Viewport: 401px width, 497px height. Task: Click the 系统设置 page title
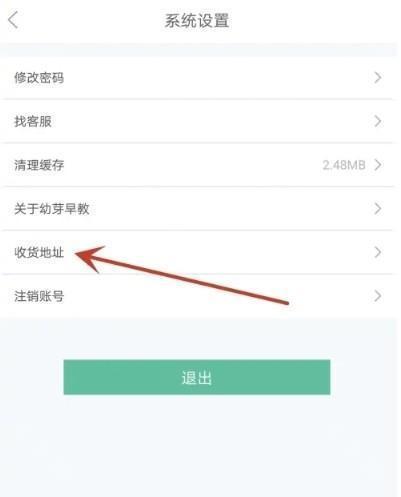197,21
